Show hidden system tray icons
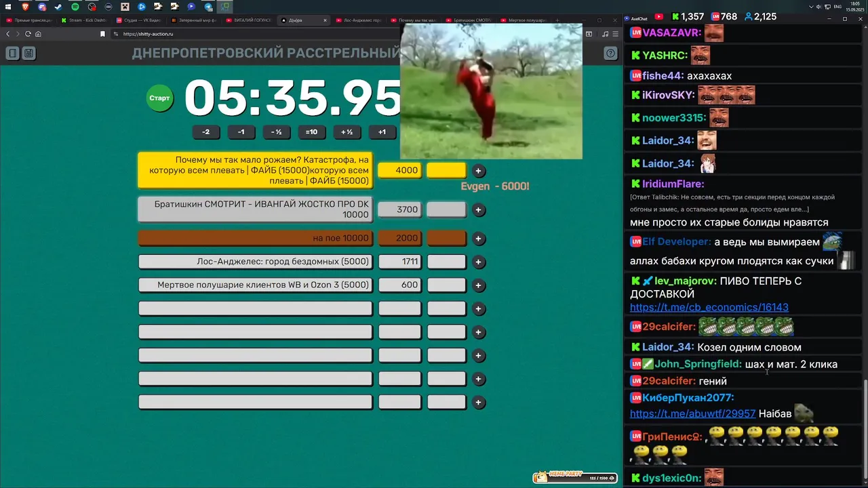The width and height of the screenshot is (868, 488). [812, 7]
